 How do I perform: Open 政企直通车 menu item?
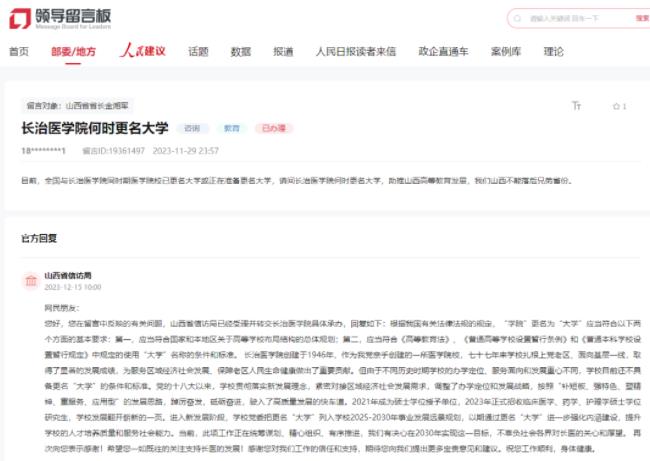[x=443, y=51]
